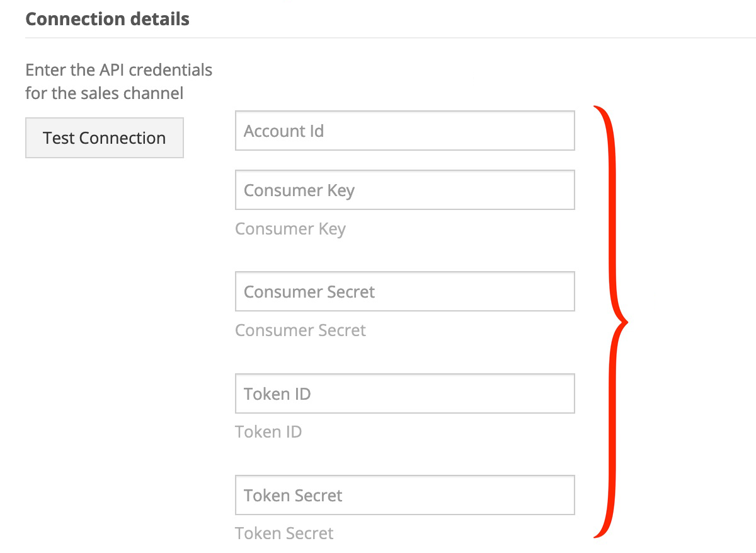Focus the Account Id input field
The width and height of the screenshot is (756, 553).
point(404,131)
